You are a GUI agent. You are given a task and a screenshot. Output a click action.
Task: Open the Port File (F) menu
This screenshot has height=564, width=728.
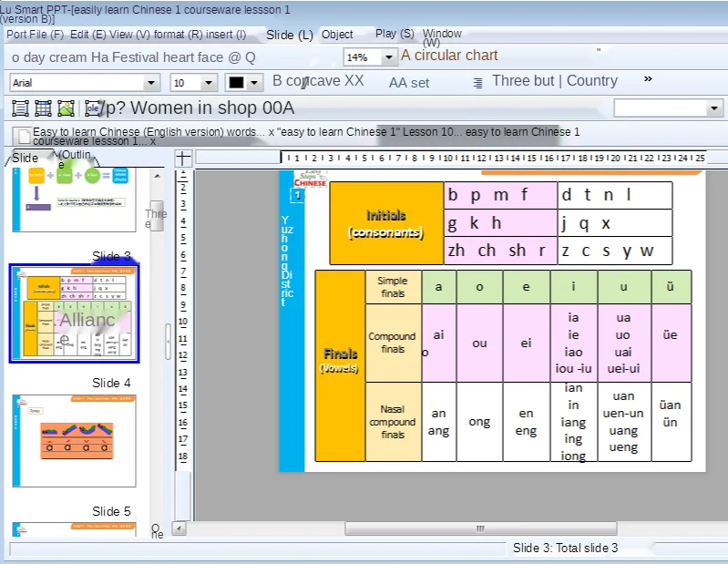tap(35, 35)
